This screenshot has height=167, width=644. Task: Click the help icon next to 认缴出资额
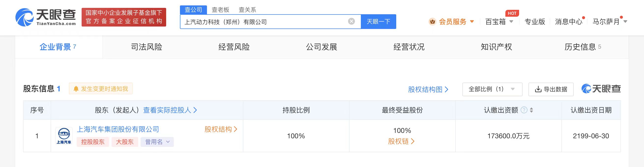524,110
